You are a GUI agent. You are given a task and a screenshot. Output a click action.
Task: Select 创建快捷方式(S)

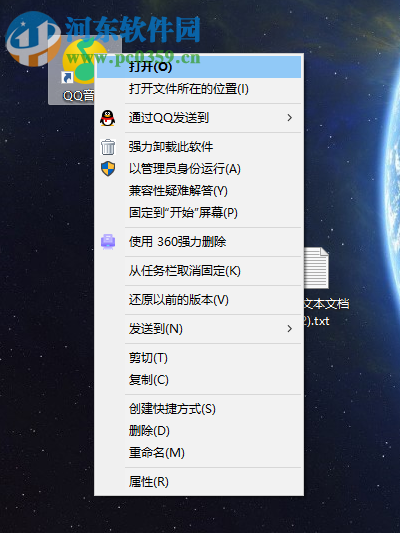199,409
